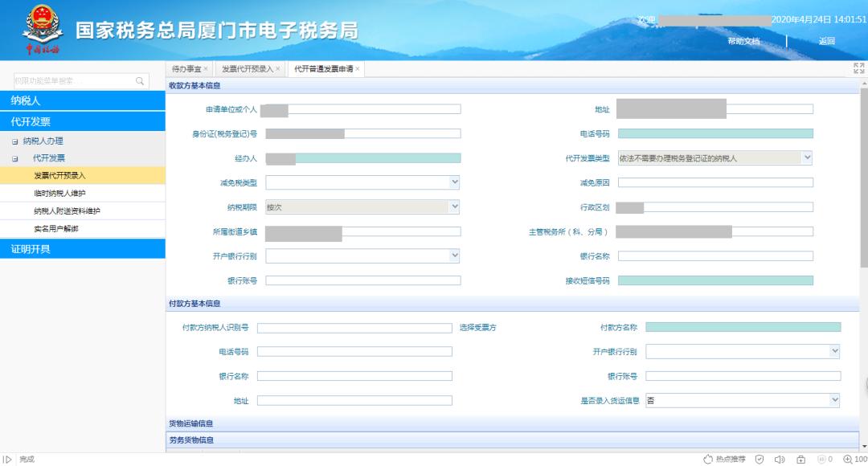Click the shield check icon in the status bar
Image resolution: width=868 pixels, height=466 pixels.
[x=759, y=459]
